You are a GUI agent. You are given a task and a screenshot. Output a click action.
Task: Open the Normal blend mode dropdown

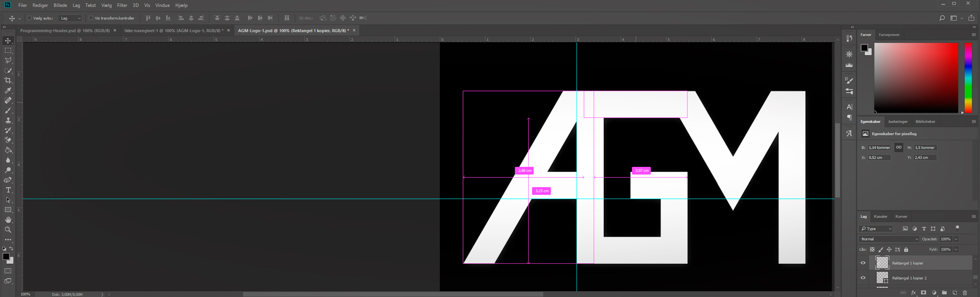pyautogui.click(x=889, y=239)
